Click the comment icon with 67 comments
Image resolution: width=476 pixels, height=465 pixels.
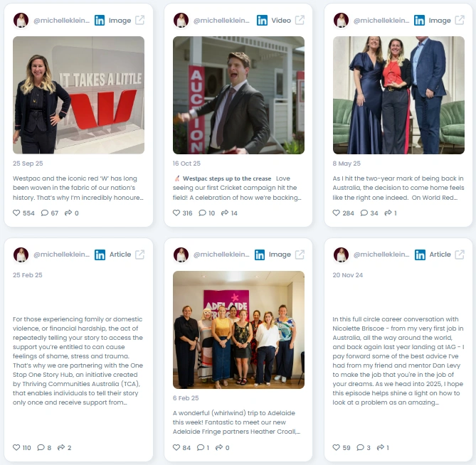coord(45,213)
